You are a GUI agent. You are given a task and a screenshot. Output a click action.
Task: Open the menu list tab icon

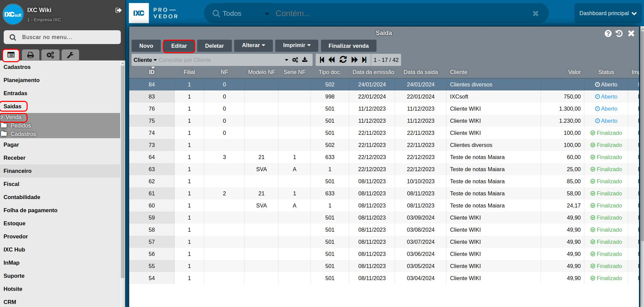point(11,55)
